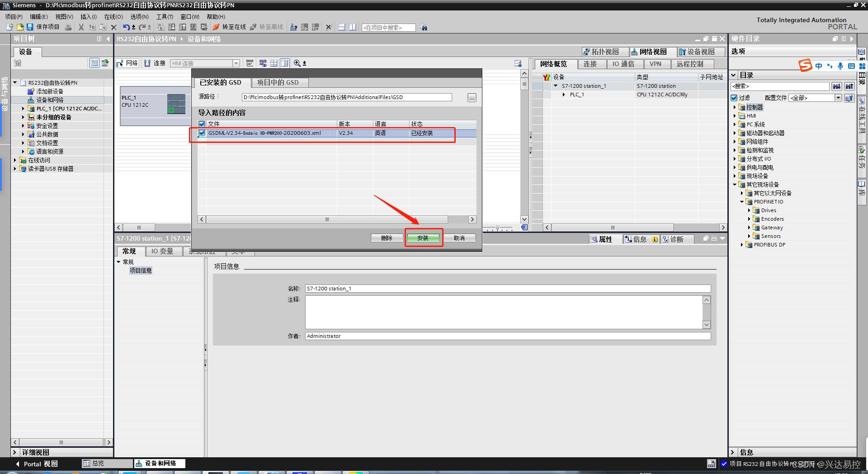Click the 总览 overview taskbar button

point(107,464)
